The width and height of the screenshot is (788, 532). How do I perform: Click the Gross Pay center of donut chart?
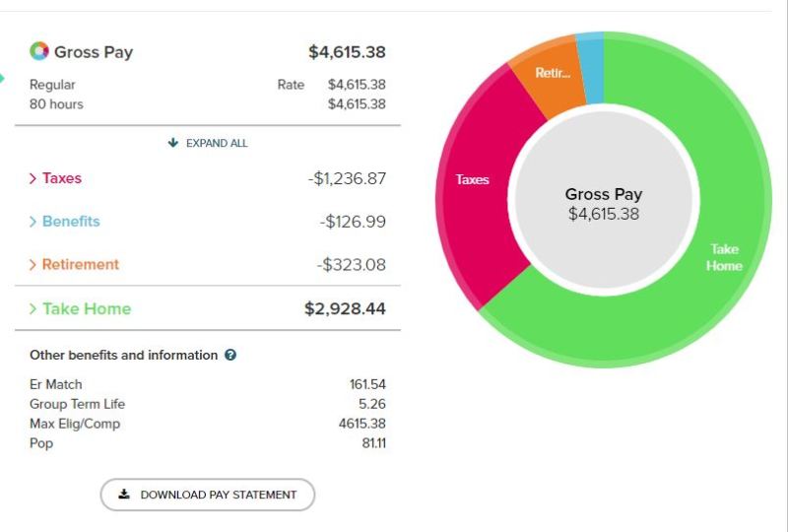603,204
